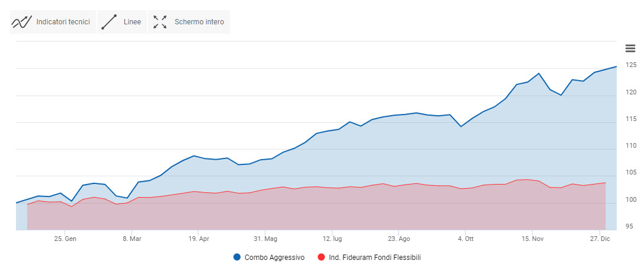Click the blue line's right end point
The height and width of the screenshot is (273, 644).
[x=617, y=66]
